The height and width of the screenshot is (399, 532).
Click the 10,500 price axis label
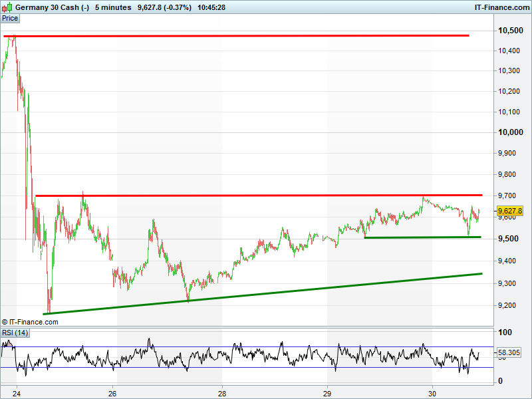[x=510, y=31]
